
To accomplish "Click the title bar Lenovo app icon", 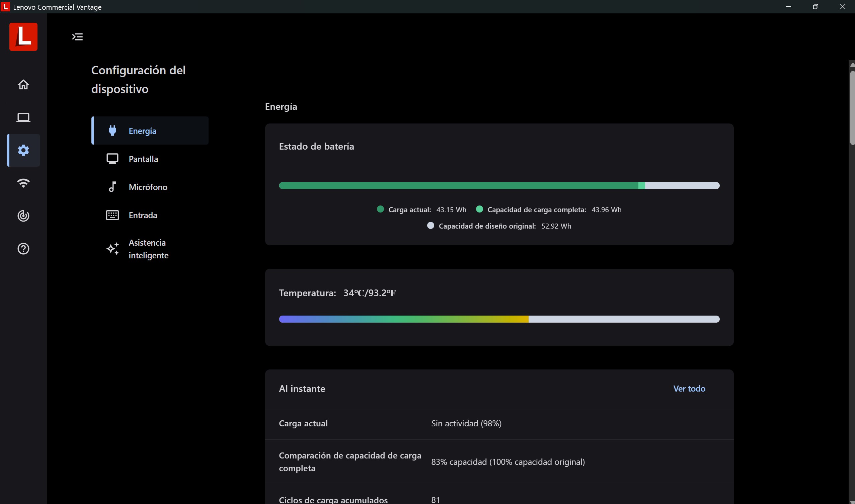I will 5,6.
